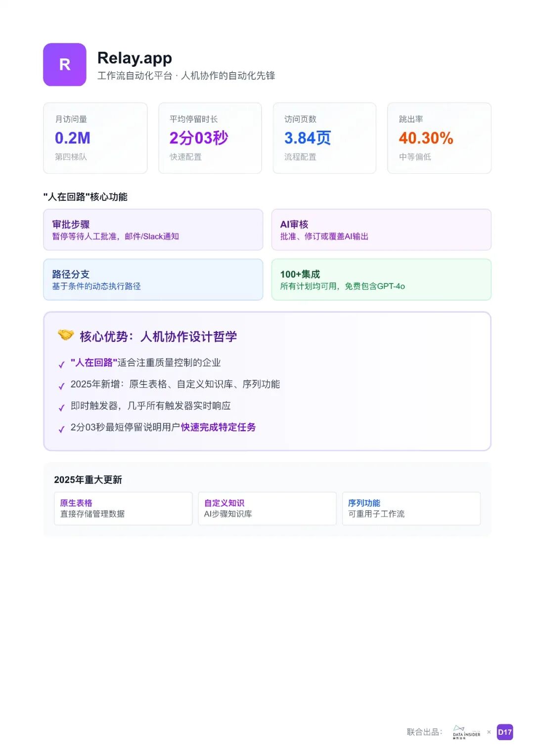This screenshot has height=756, width=534.
Task: Open the 序列功能 update card
Action: pyautogui.click(x=411, y=509)
